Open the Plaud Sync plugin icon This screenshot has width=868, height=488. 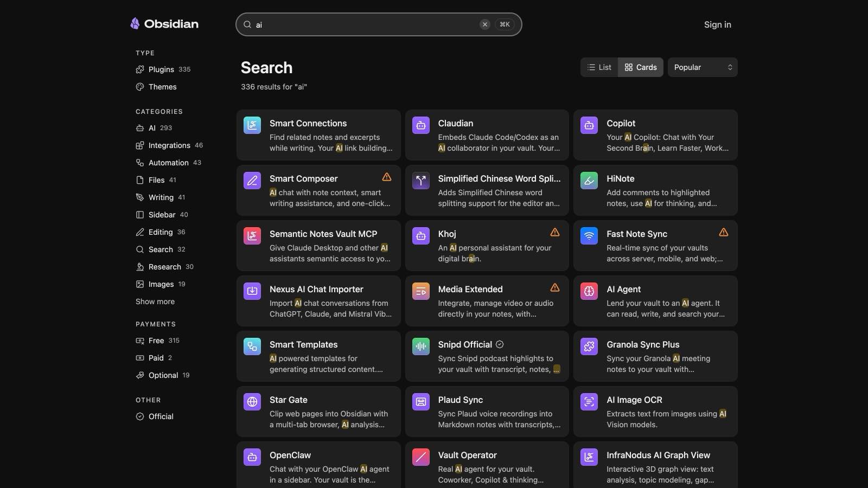pos(421,402)
